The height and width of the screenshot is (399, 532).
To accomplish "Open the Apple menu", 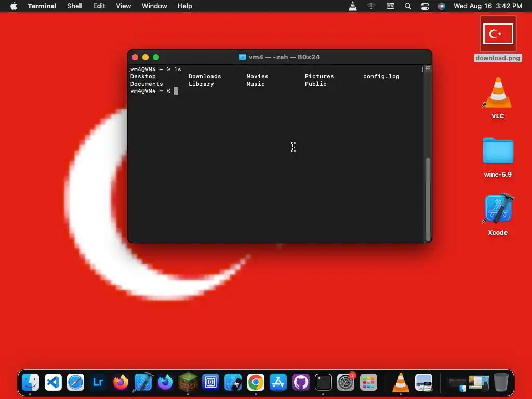I will coord(14,6).
